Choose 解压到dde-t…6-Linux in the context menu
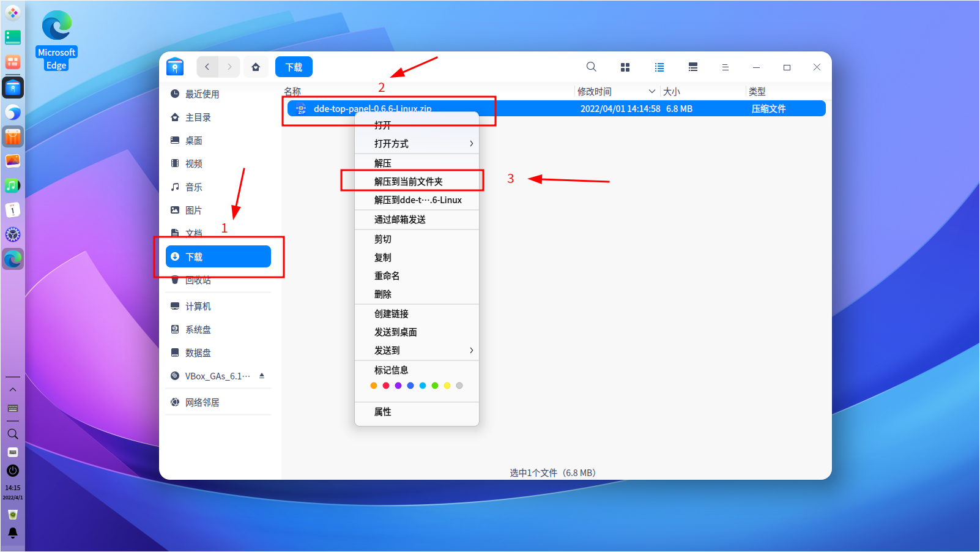 click(417, 200)
